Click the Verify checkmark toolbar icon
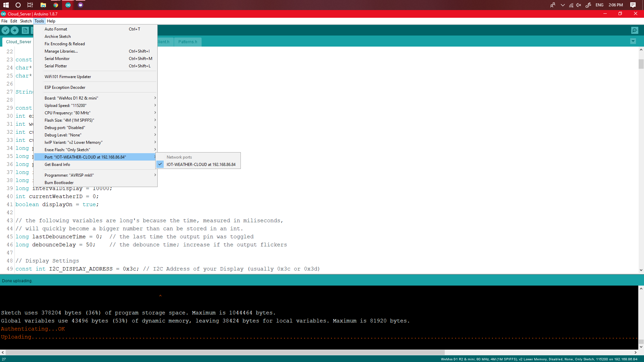Viewport: 644px width, 362px height. coord(5,30)
